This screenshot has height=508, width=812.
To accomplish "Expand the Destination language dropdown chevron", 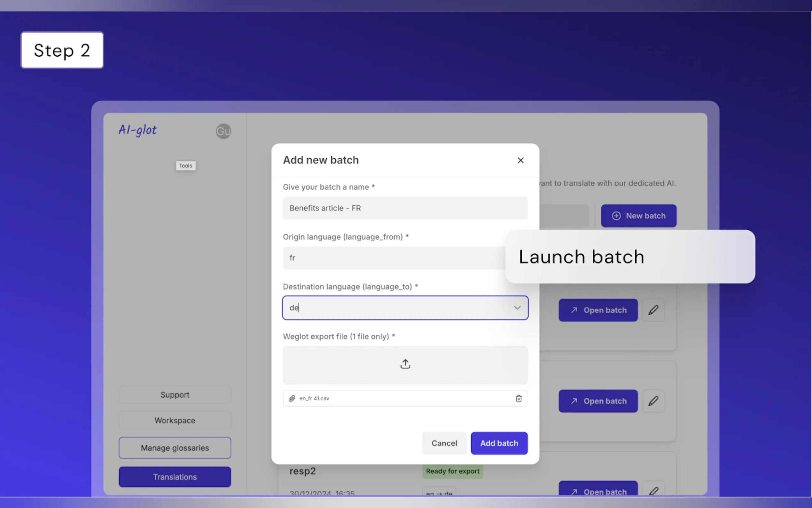I will (x=517, y=308).
